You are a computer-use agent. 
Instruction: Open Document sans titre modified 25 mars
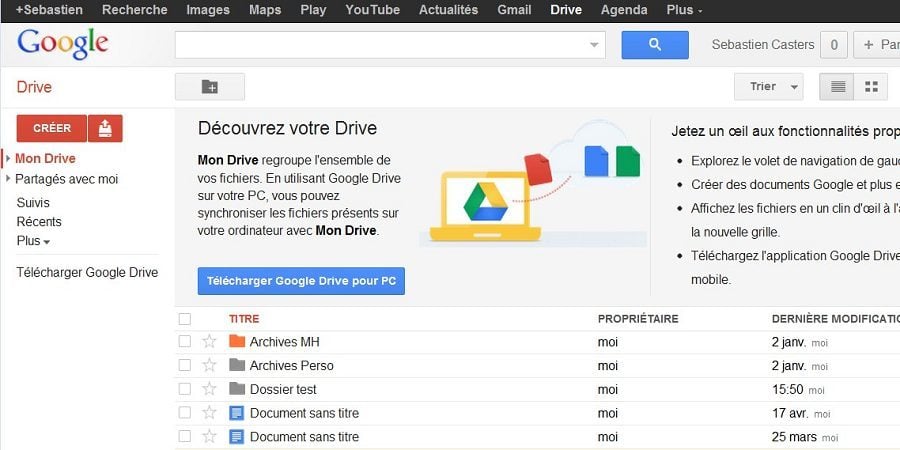pos(304,437)
